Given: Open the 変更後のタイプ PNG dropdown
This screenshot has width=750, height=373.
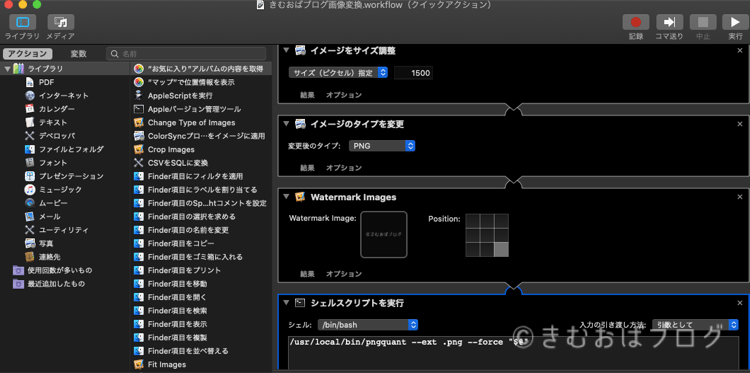Looking at the screenshot, I should pyautogui.click(x=382, y=146).
